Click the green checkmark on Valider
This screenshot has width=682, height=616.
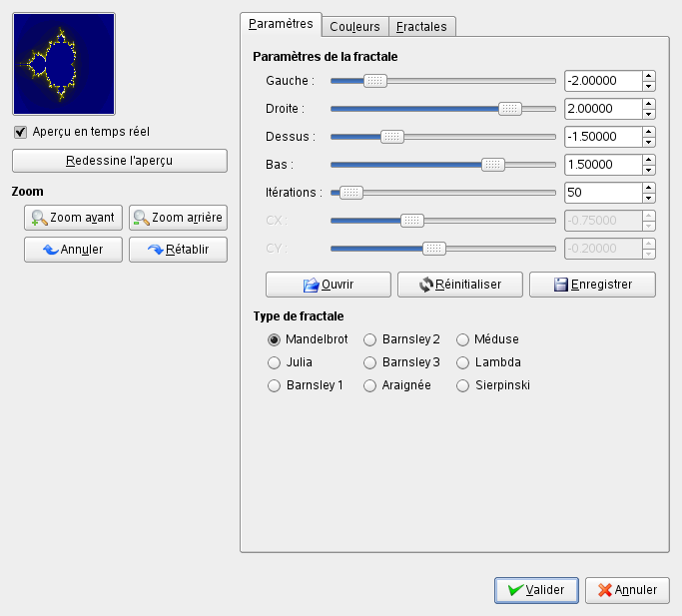pyautogui.click(x=515, y=590)
